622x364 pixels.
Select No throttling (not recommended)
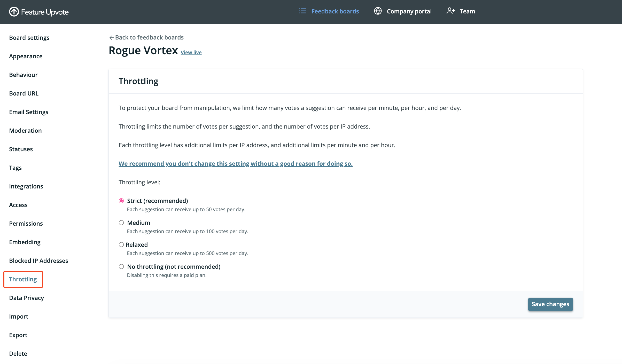(121, 267)
